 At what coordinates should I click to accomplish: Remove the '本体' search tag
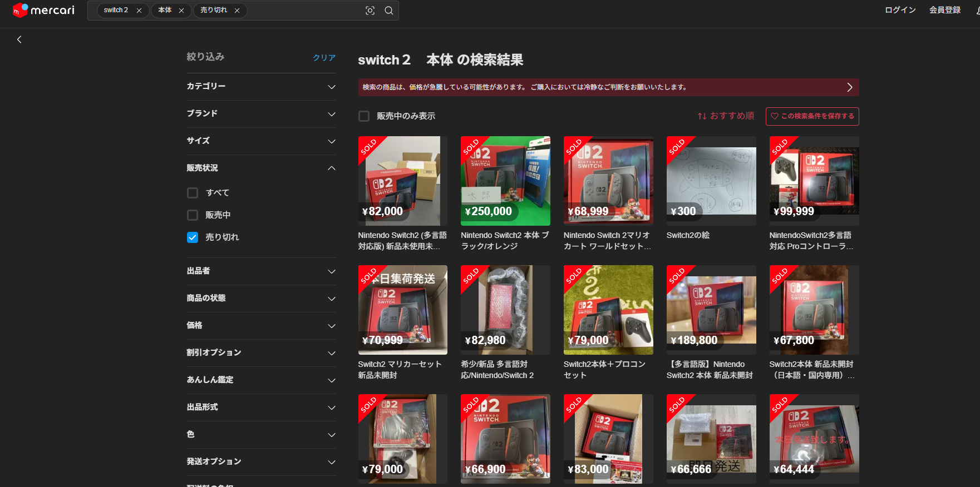[x=181, y=11]
